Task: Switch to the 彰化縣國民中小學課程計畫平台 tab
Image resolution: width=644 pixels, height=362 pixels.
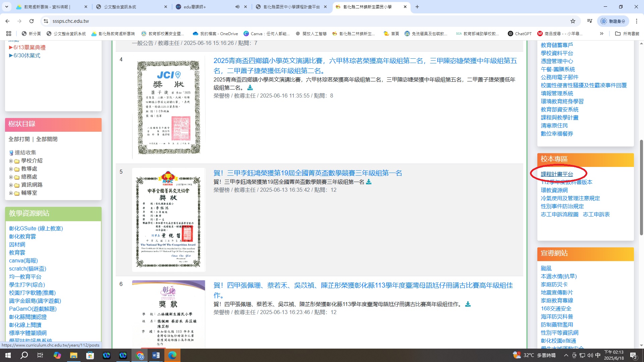Action: pyautogui.click(x=291, y=7)
